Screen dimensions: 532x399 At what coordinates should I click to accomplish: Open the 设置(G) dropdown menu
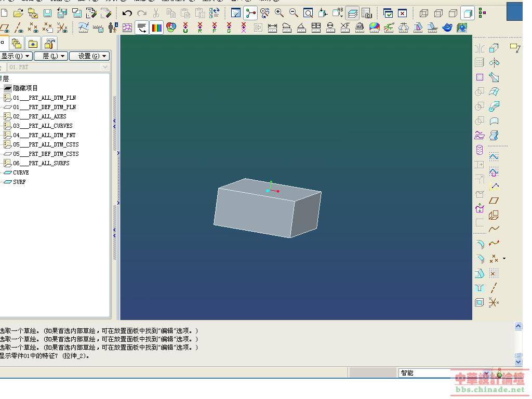(89, 56)
